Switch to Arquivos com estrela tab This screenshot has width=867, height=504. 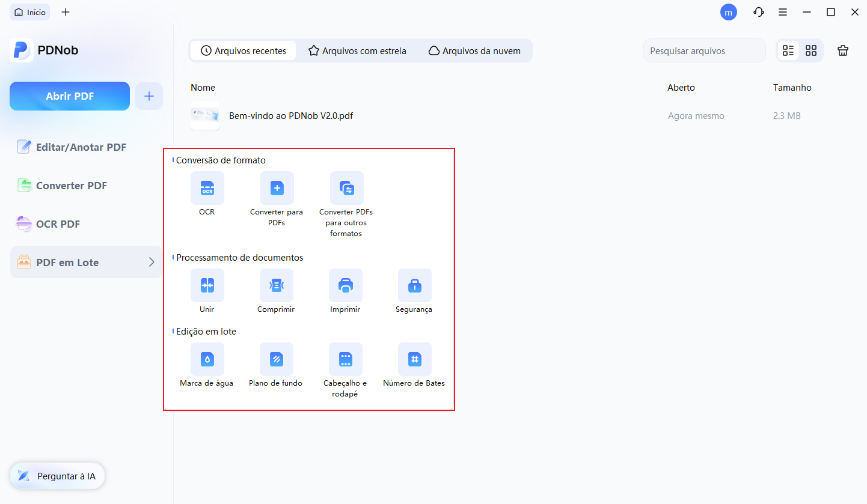[357, 51]
